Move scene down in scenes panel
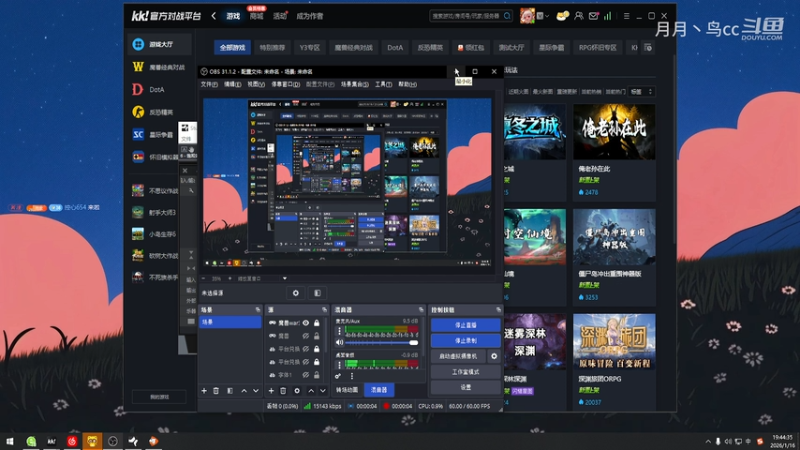This screenshot has height=450, width=800. [x=256, y=391]
